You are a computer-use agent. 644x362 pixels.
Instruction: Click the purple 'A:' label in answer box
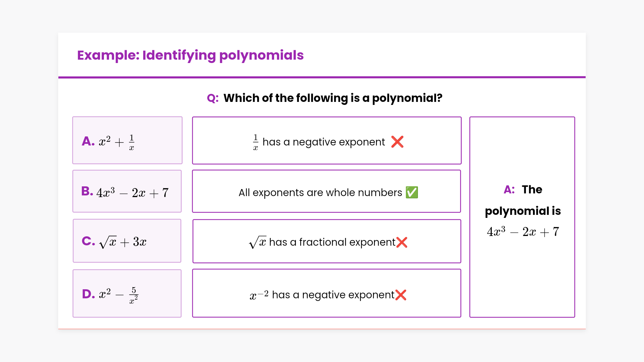pos(509,190)
